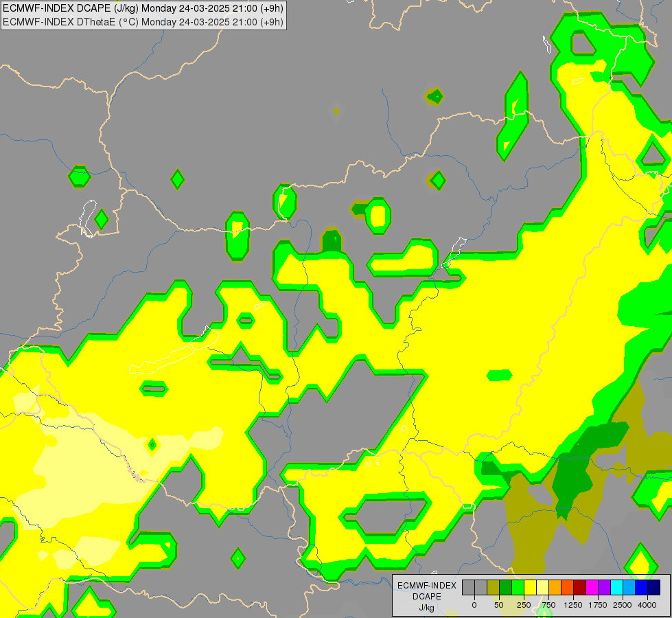672x618 pixels.
Task: Click the navy legend swatch
Action: [x=654, y=587]
